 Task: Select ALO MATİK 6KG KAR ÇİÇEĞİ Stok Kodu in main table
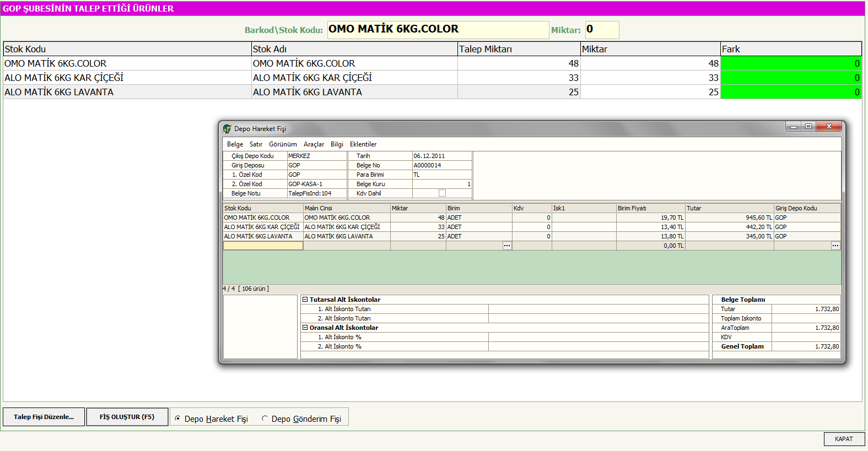point(127,78)
